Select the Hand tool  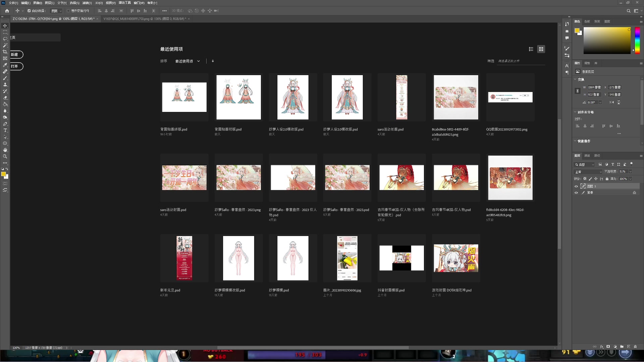click(x=5, y=150)
